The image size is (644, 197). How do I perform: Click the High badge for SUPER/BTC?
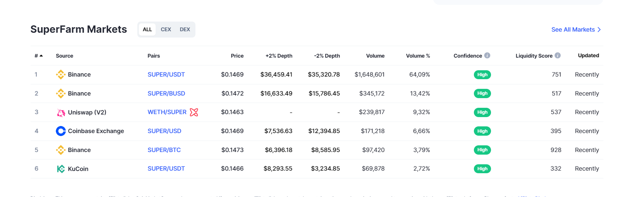coord(482,150)
